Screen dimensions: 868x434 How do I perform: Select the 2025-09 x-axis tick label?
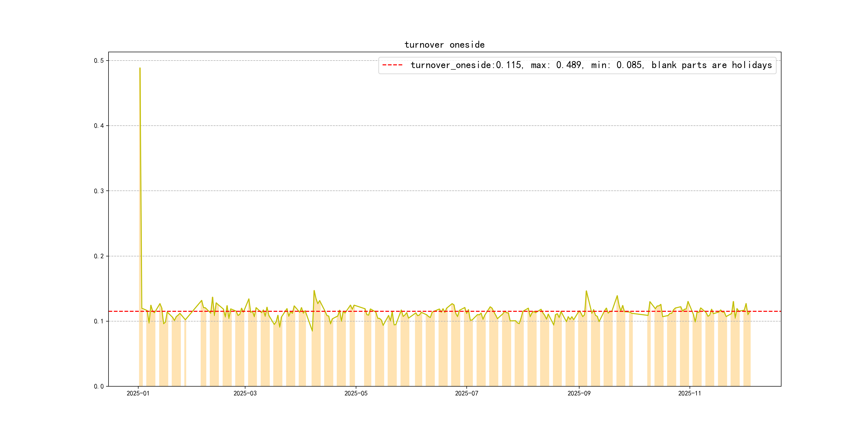(x=579, y=393)
